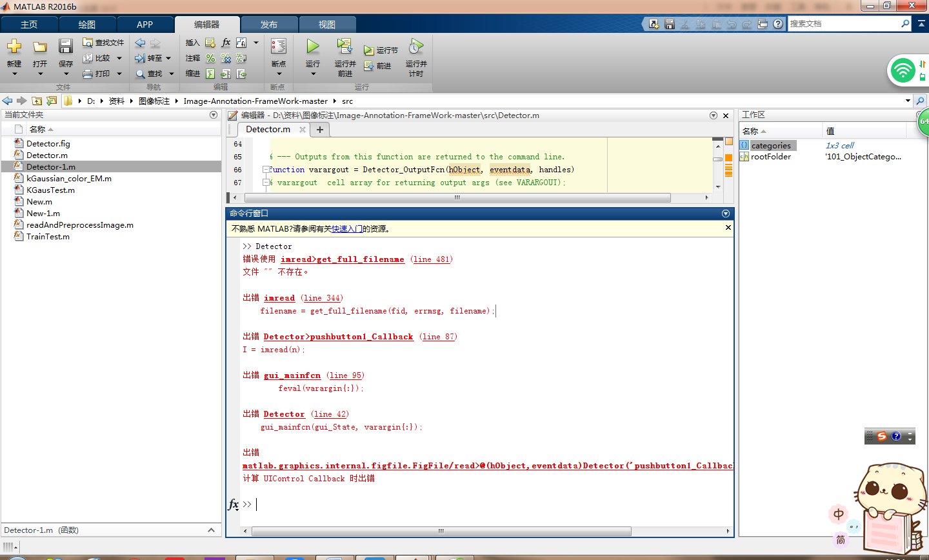Click the increase indent icon

click(226, 74)
